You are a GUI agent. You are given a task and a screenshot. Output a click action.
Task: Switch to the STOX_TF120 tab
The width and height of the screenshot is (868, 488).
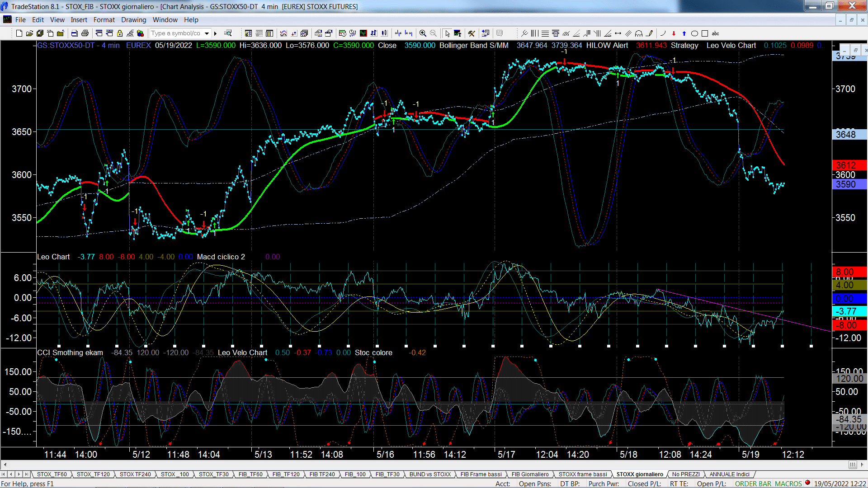(93, 474)
